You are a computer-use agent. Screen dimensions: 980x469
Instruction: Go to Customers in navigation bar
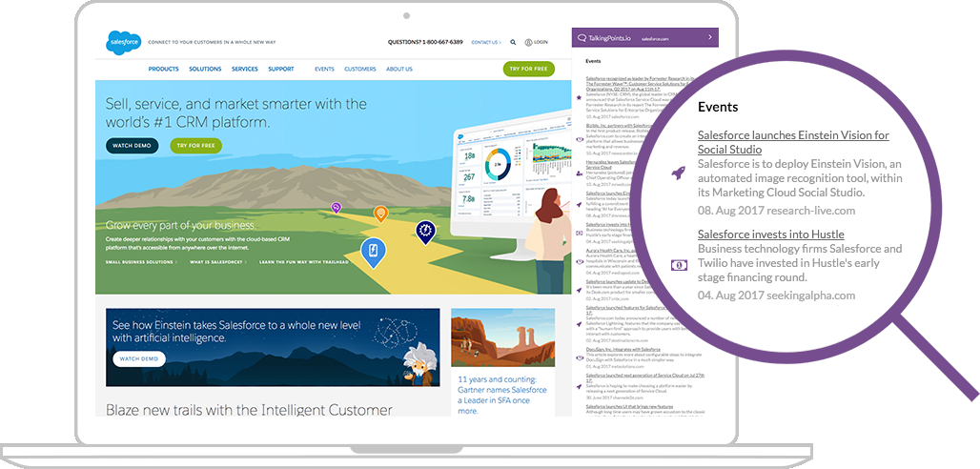(x=360, y=69)
